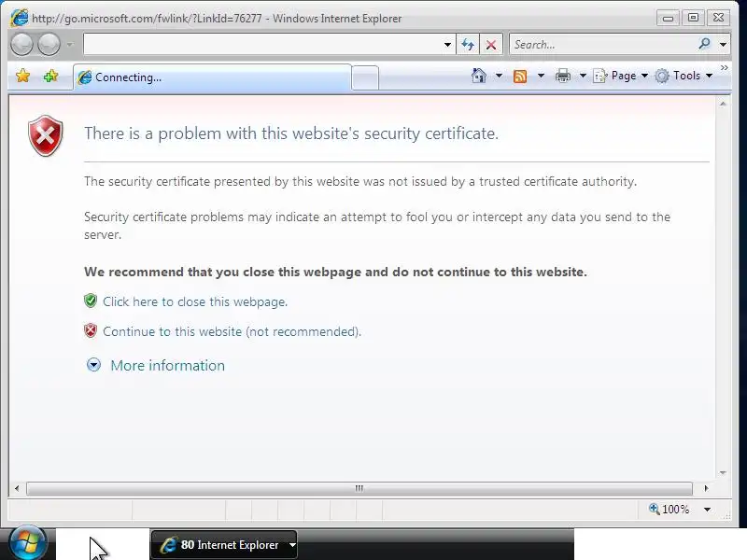747x560 pixels.
Task: Open a new blank tab
Action: [365, 77]
